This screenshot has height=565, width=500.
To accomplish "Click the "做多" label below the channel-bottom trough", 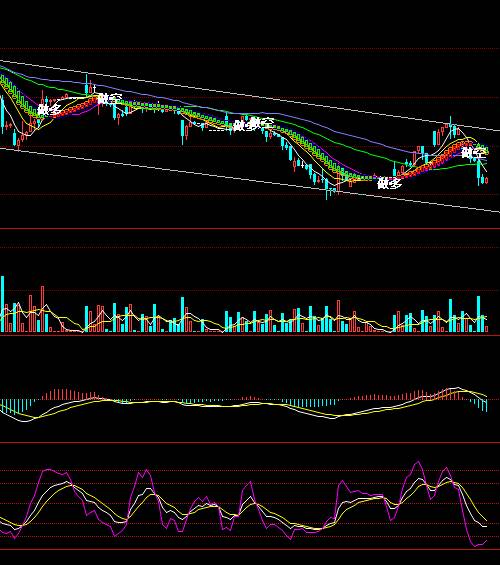I will point(389,183).
